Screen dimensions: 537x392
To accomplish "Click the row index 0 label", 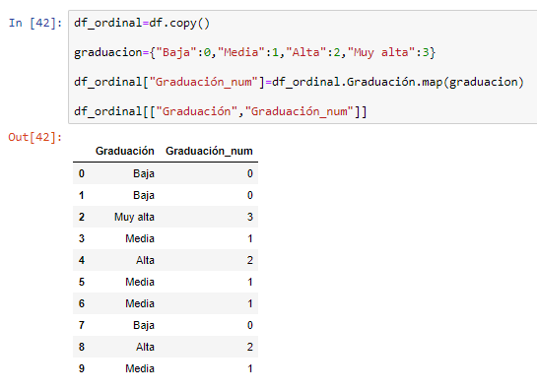I will point(82,173).
